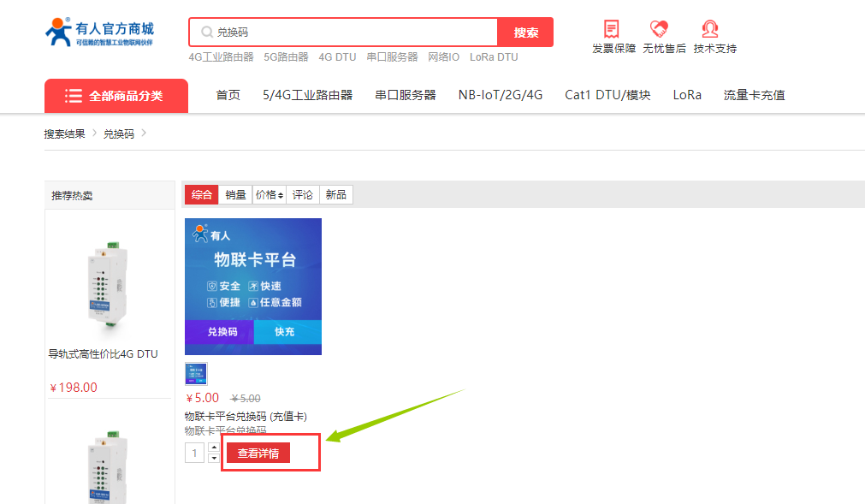865x504 pixels.
Task: Select the small product thumbnail below the banner
Action: point(197,373)
